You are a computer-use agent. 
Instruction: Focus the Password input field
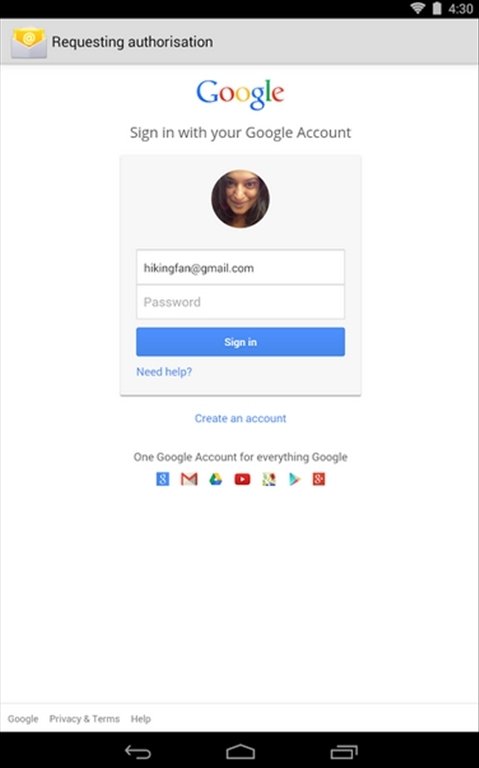240,302
